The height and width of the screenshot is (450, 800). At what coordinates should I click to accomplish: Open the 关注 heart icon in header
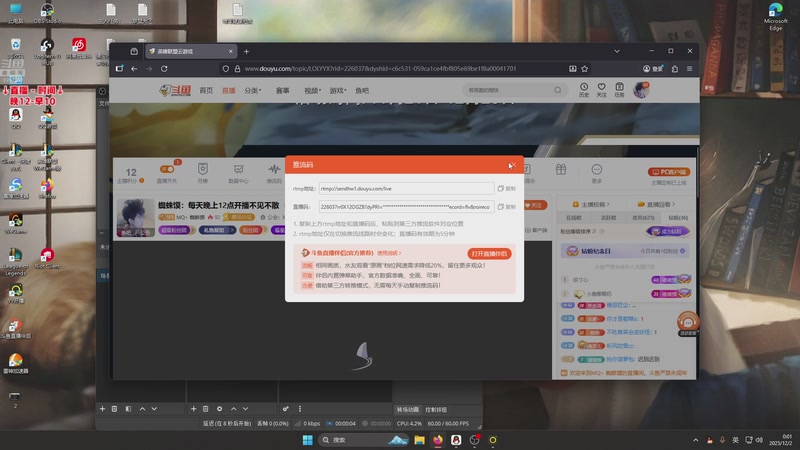[x=602, y=90]
